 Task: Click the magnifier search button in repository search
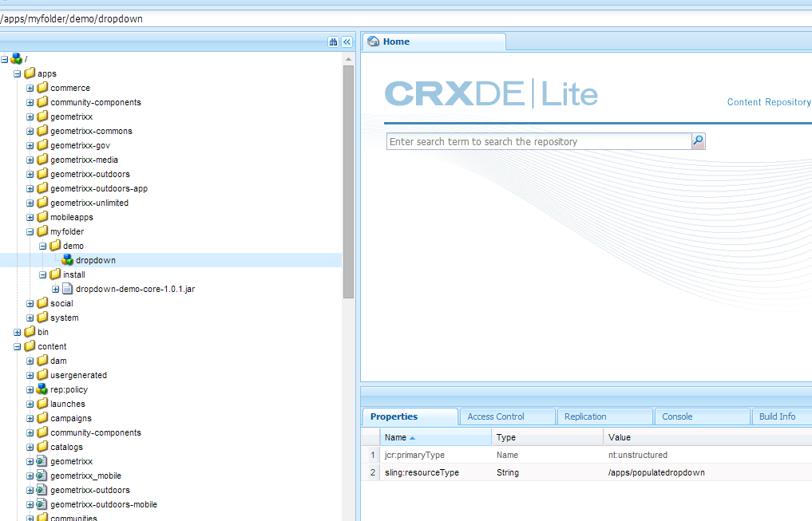(x=698, y=141)
